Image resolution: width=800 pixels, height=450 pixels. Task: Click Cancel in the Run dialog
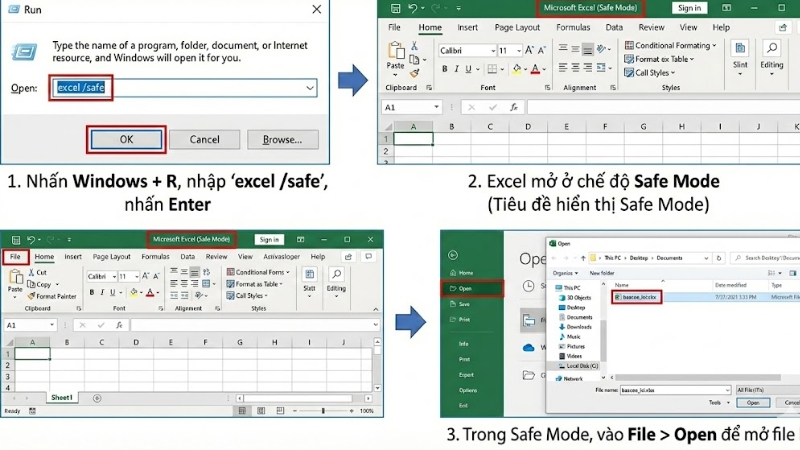pos(204,139)
